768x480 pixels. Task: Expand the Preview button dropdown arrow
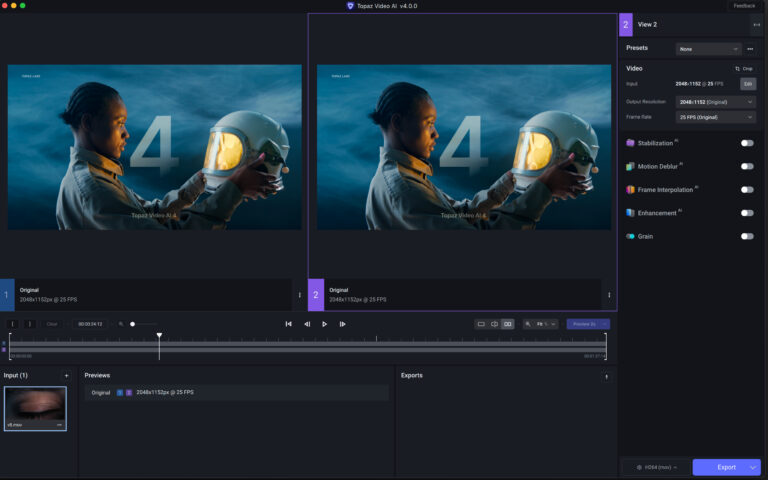click(x=605, y=324)
